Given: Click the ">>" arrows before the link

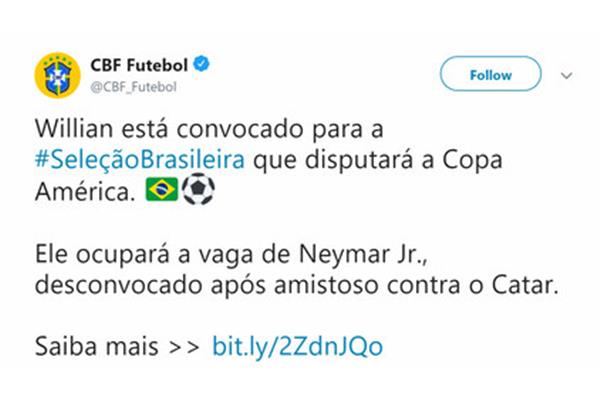Looking at the screenshot, I should (x=184, y=347).
